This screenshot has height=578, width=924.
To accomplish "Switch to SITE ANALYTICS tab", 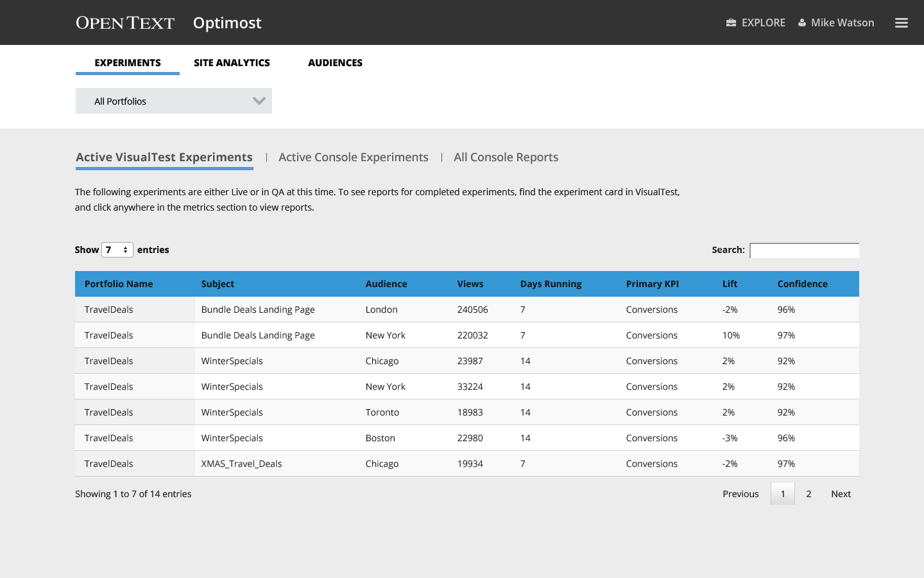I will (x=232, y=62).
